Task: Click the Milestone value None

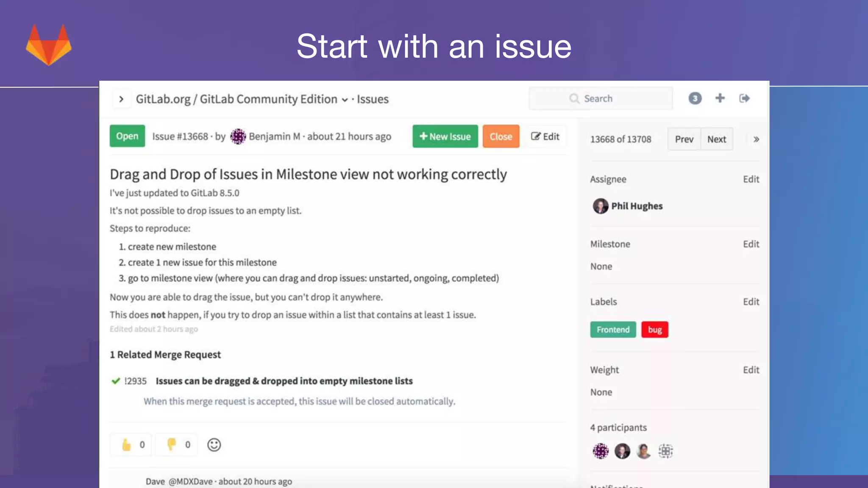Action: (601, 266)
